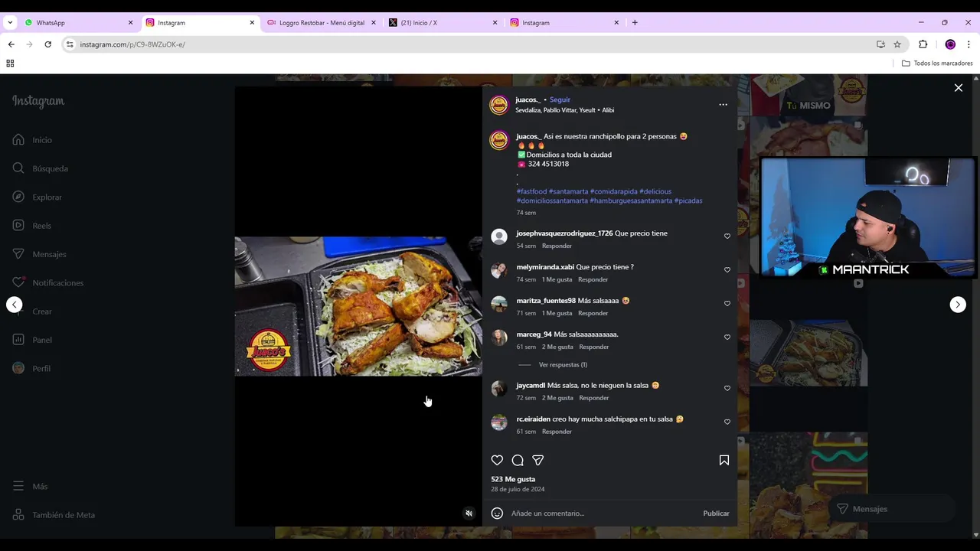Open the Chrome three-dot menu
Viewport: 980px width, 551px height.
969,44
